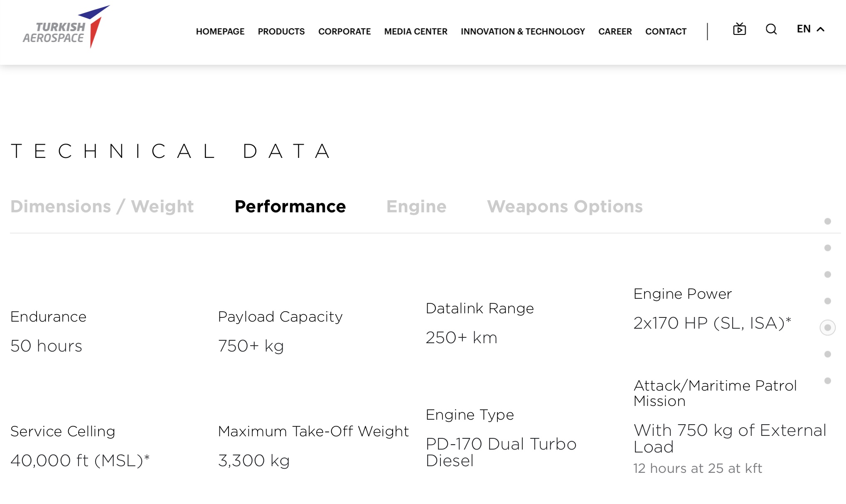Select the Performance tab
Screen dimensions: 846x504
click(x=290, y=207)
